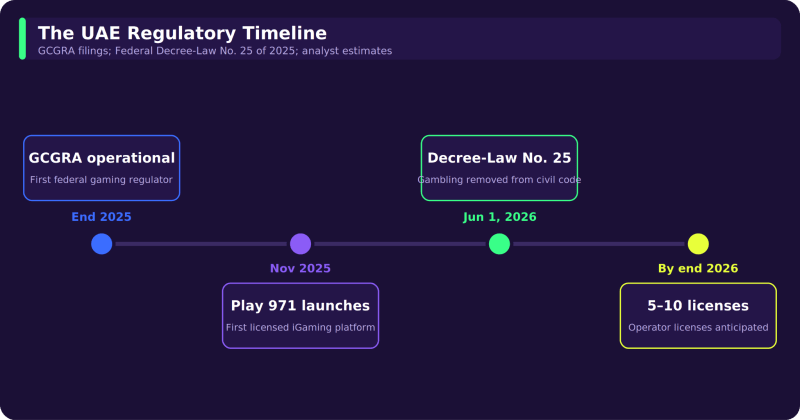Select the Play 971 launches card
The width and height of the screenshot is (800, 420).
[x=301, y=316]
